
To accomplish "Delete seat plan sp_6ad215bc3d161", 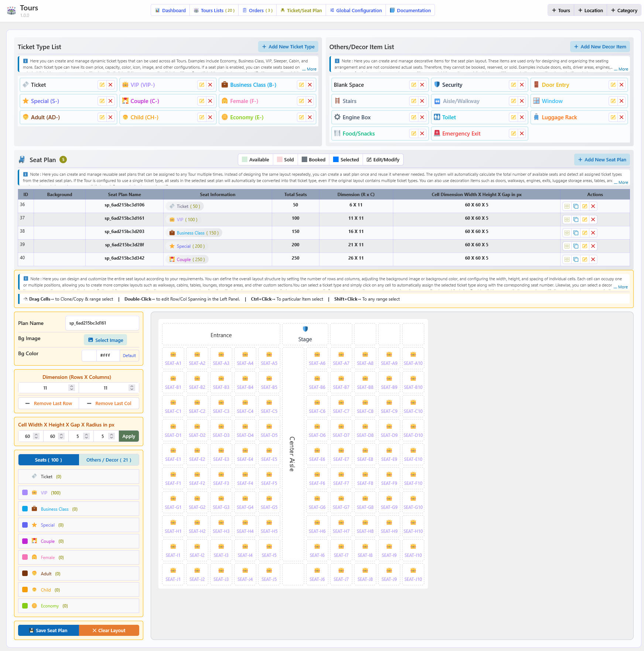I will point(593,220).
